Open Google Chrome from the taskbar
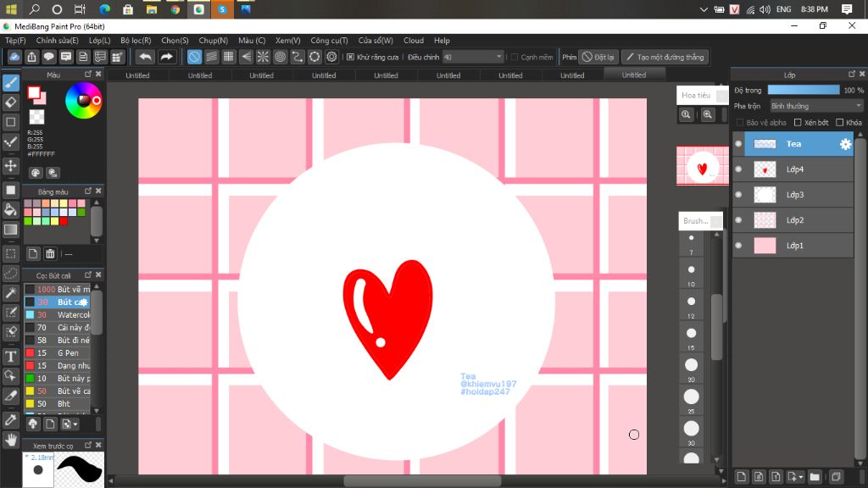The width and height of the screenshot is (868, 488). click(x=175, y=9)
